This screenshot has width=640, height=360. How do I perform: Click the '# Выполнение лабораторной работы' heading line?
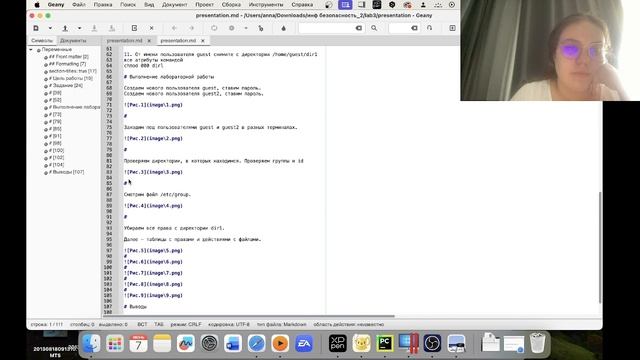(169, 77)
